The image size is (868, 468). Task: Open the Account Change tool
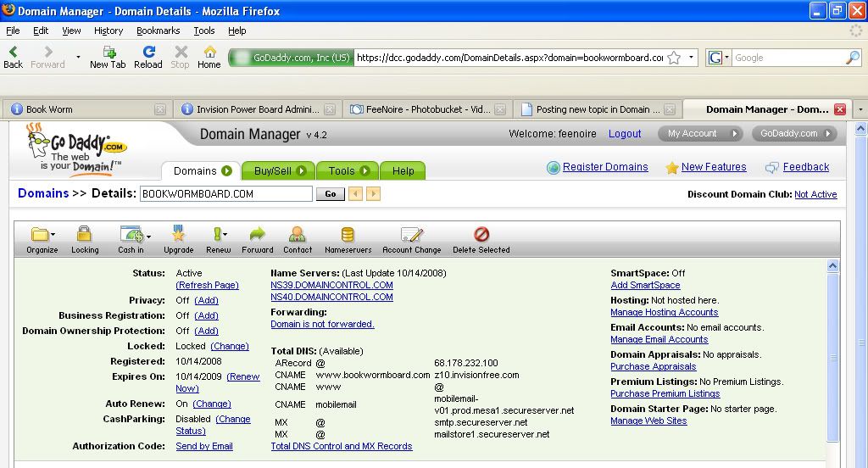pyautogui.click(x=411, y=235)
